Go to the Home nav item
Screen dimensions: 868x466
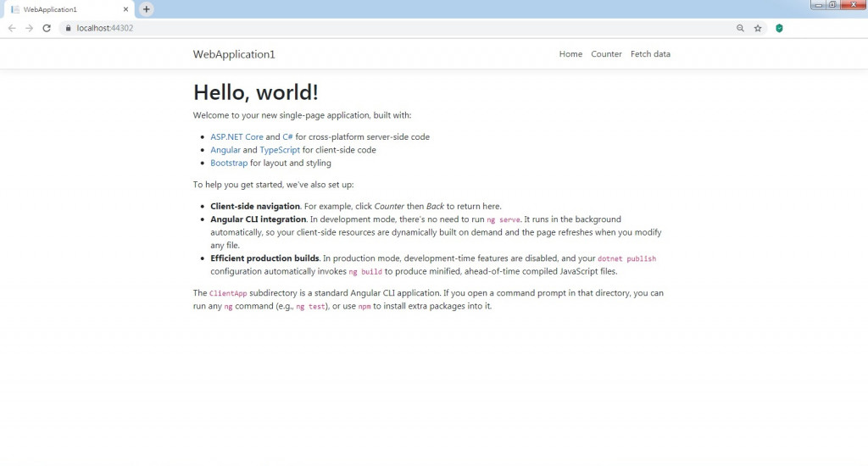tap(570, 53)
